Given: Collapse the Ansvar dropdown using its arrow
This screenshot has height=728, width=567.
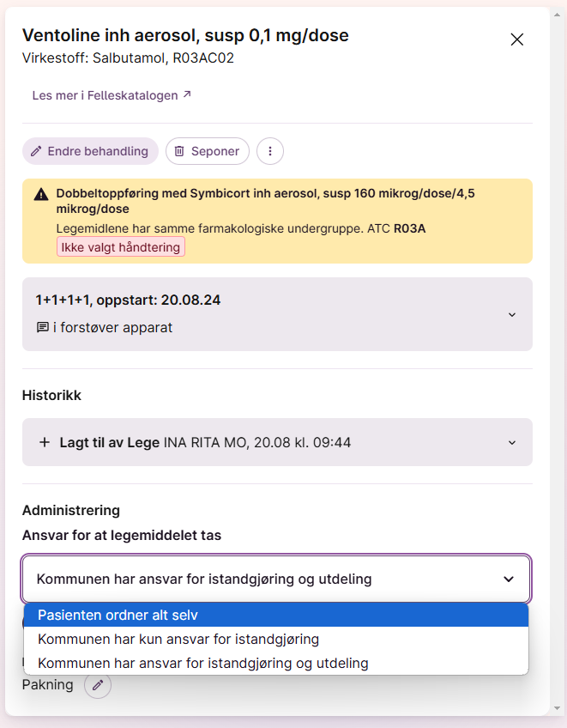Looking at the screenshot, I should [x=509, y=579].
